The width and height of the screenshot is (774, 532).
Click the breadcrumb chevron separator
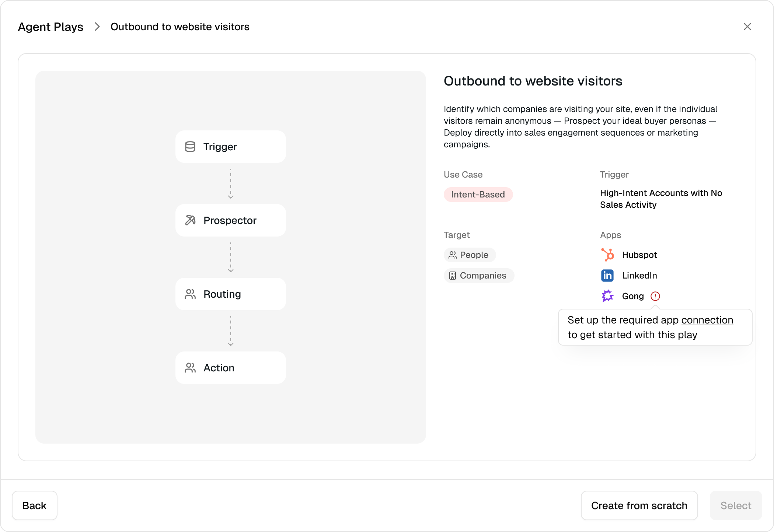(x=97, y=27)
